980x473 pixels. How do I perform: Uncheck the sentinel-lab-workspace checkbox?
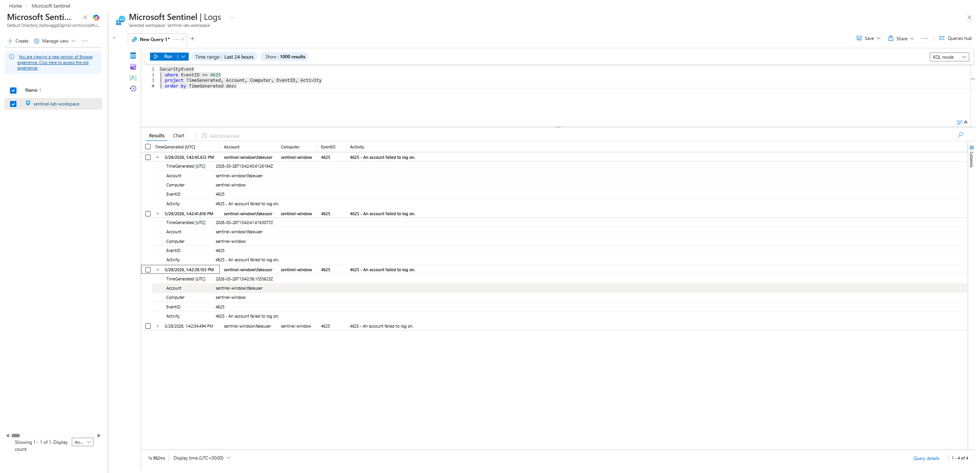tap(13, 104)
